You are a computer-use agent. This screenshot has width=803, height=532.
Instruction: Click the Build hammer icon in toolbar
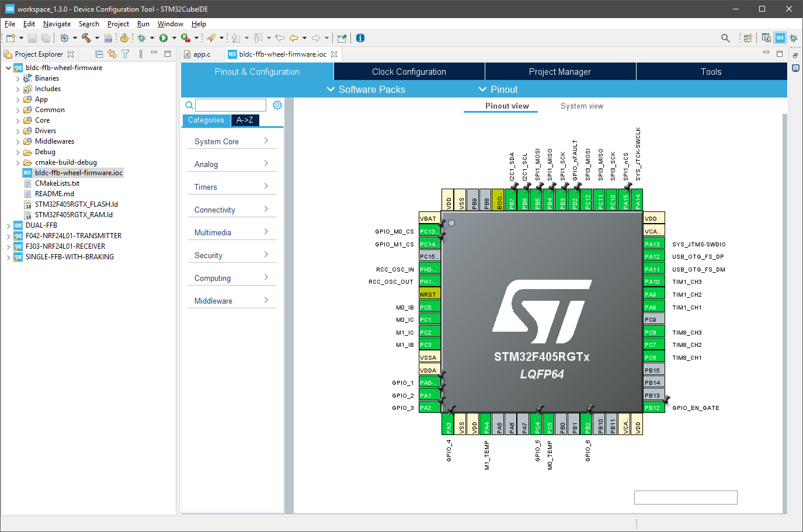(86, 38)
